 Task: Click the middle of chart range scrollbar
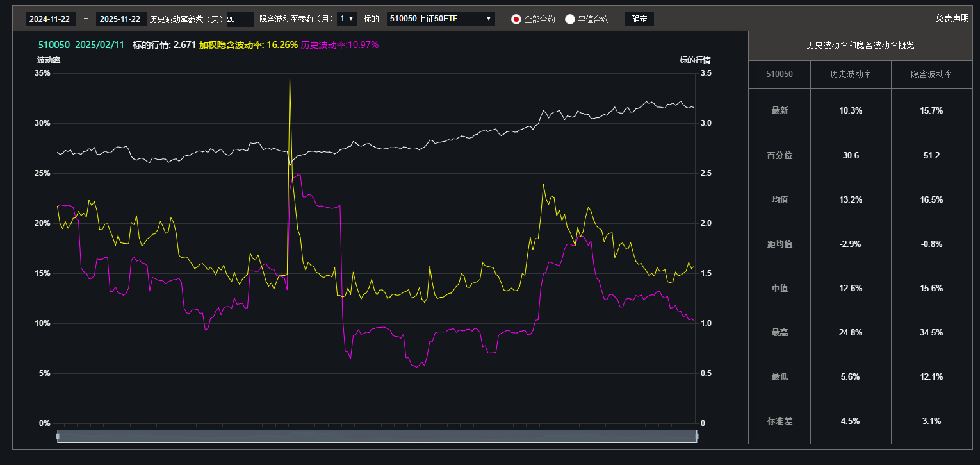377,436
